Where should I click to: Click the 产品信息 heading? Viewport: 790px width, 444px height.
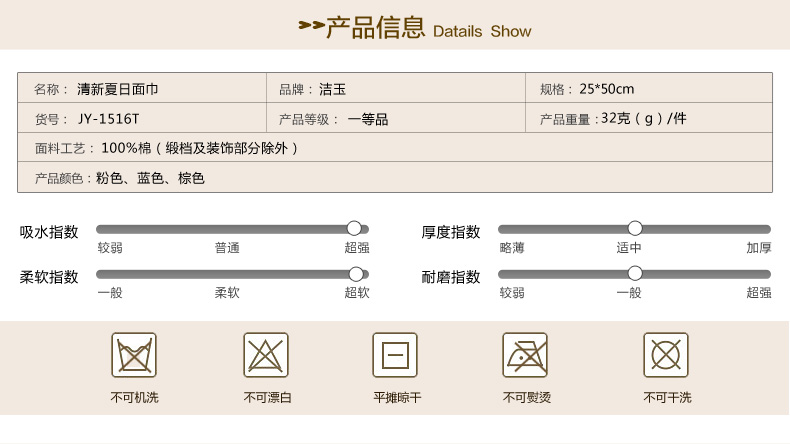375,27
